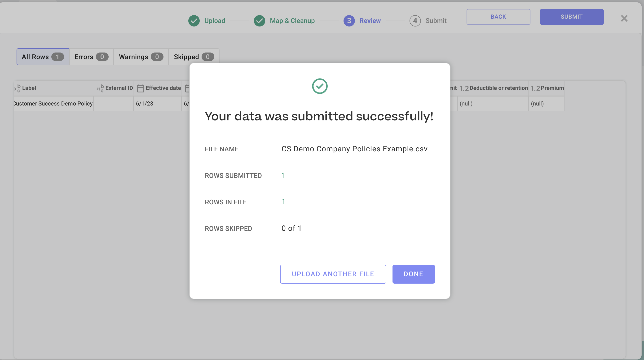
Task: Click the Upload step green checkmark icon
Action: [x=194, y=21]
